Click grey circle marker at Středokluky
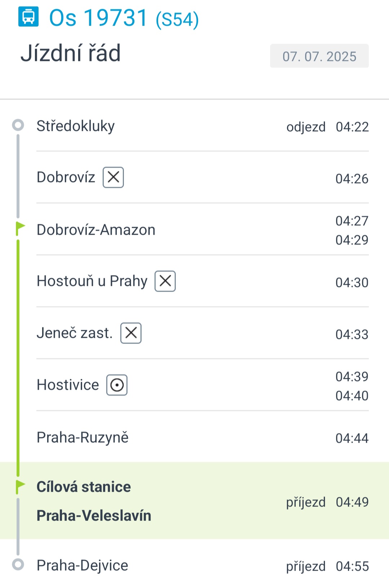The width and height of the screenshot is (389, 588). pos(18,125)
